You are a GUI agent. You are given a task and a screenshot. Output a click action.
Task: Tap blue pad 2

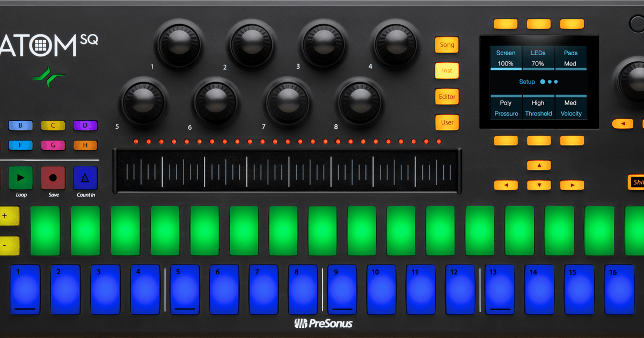(x=65, y=289)
